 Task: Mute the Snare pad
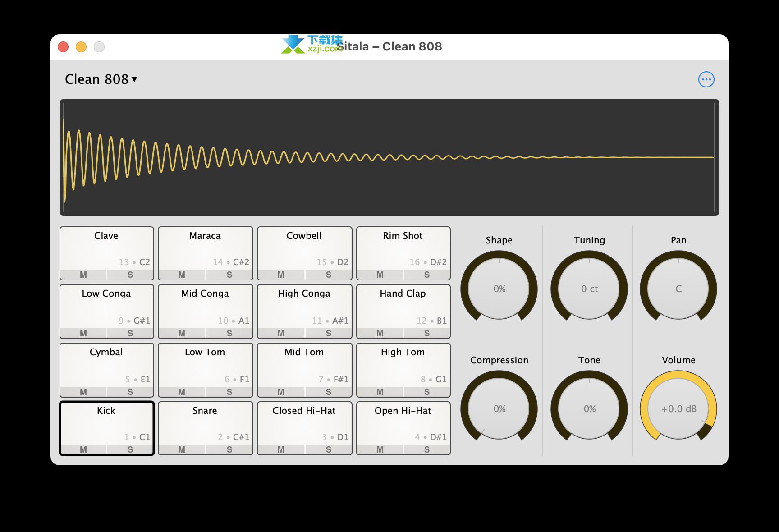182,449
